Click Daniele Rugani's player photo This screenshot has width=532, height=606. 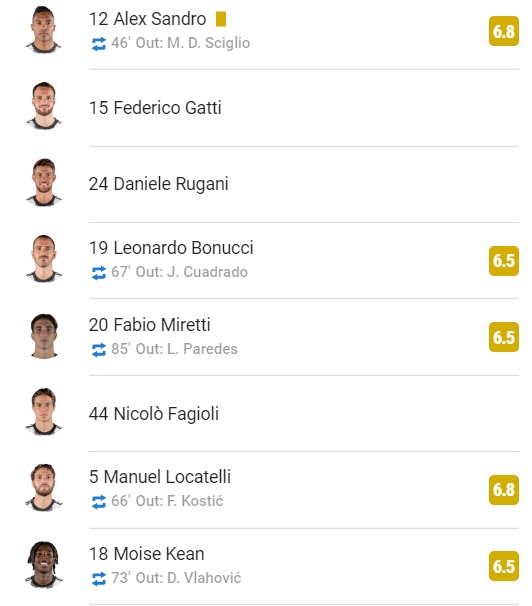tap(44, 182)
